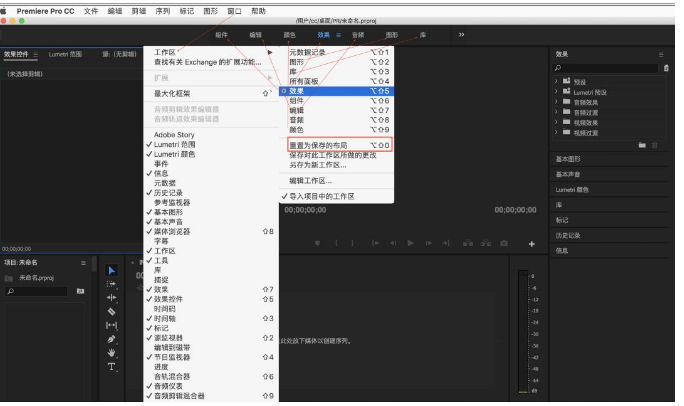
Task: Select the Pen tool
Action: coord(111,339)
